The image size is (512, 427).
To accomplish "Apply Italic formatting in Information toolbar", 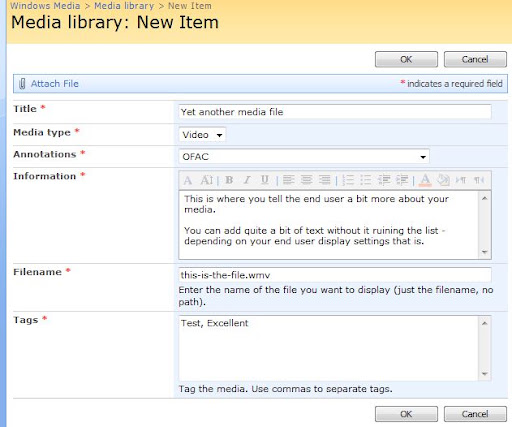I will point(247,180).
